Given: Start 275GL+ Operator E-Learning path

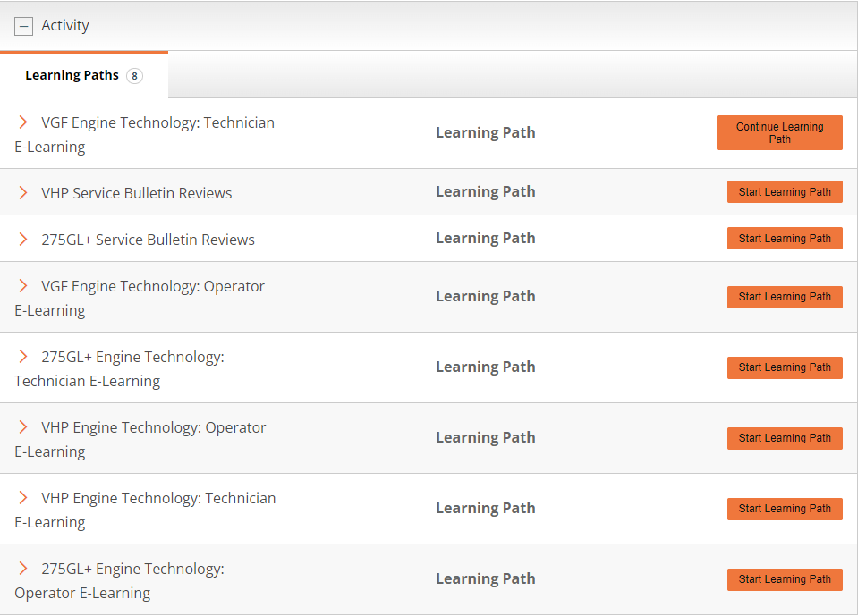Looking at the screenshot, I should click(785, 579).
